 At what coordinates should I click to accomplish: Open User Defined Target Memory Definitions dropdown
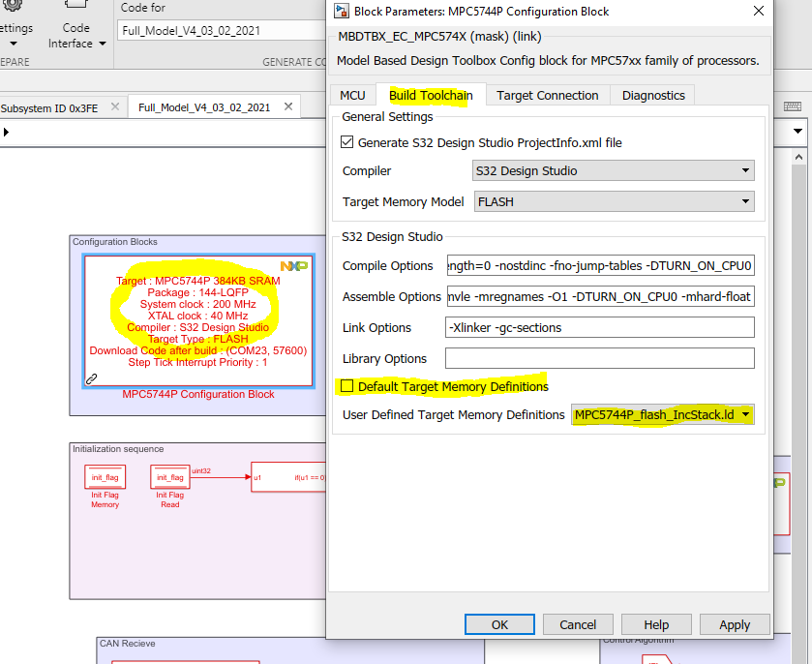(x=662, y=414)
